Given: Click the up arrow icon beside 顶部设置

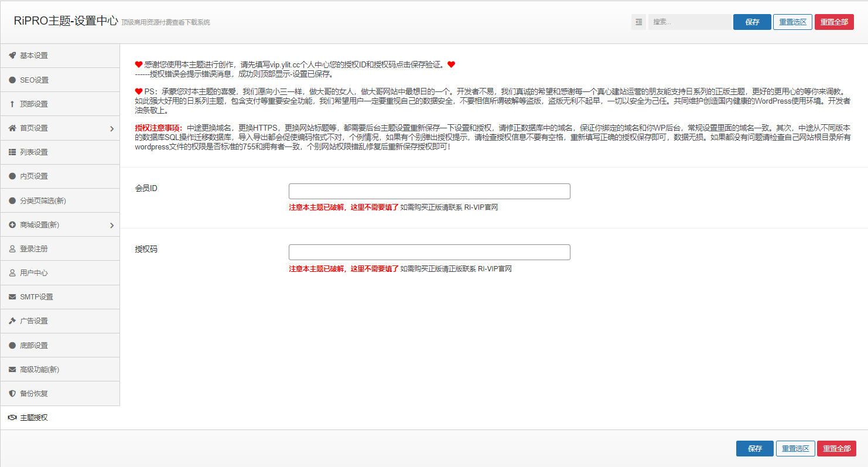Looking at the screenshot, I should [x=12, y=104].
